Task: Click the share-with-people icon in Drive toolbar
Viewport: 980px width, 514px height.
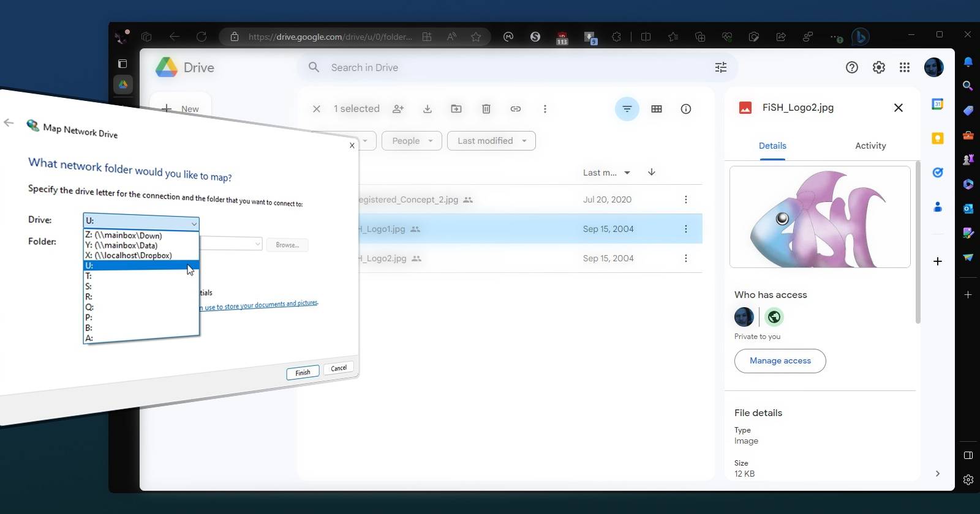Action: click(x=398, y=109)
